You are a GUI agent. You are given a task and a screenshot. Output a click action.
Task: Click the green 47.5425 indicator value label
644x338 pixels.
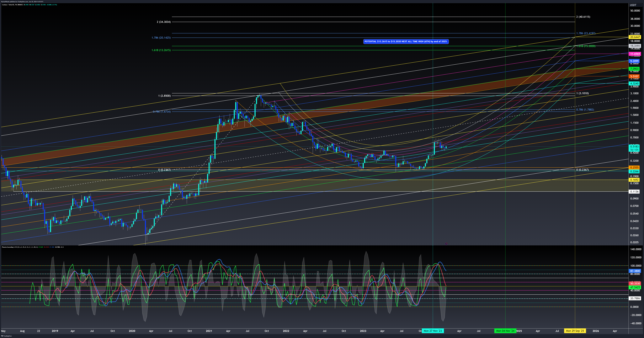(635, 288)
